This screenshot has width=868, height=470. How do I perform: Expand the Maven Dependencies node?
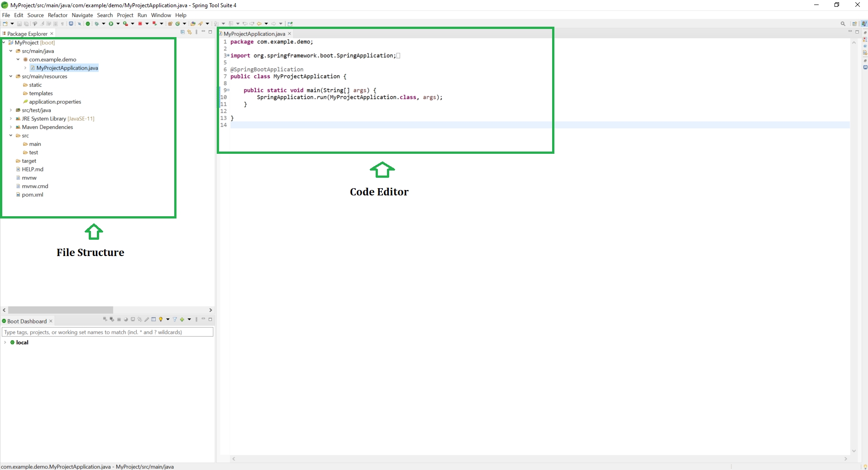tap(11, 127)
